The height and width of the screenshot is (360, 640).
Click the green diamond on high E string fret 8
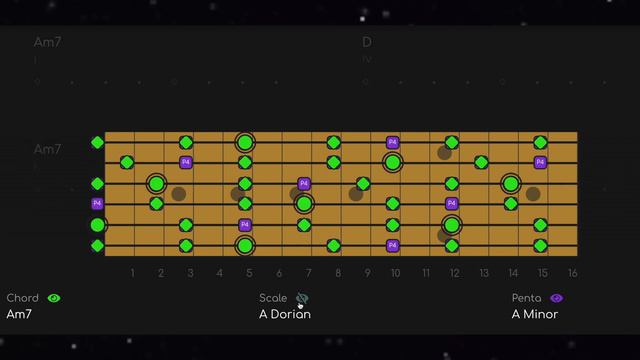pos(334,142)
